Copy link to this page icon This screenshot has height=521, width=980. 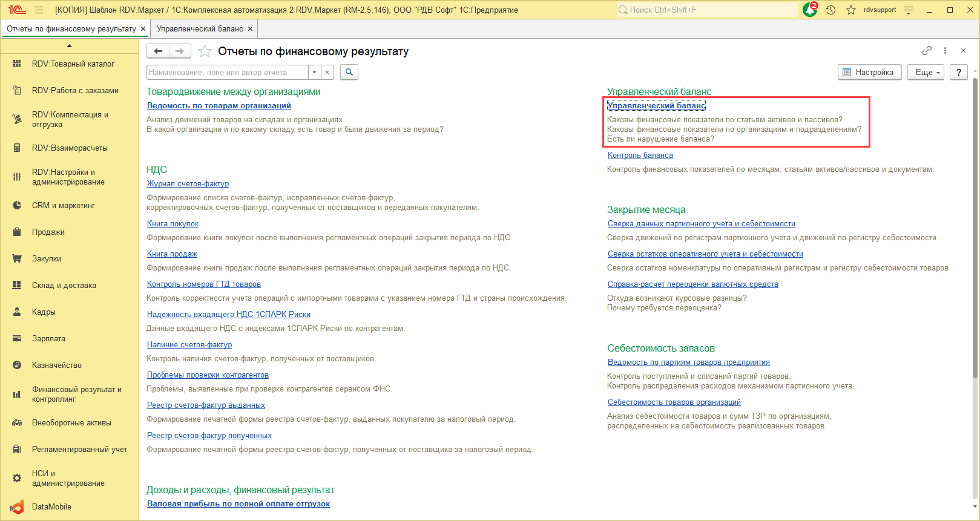tap(927, 51)
